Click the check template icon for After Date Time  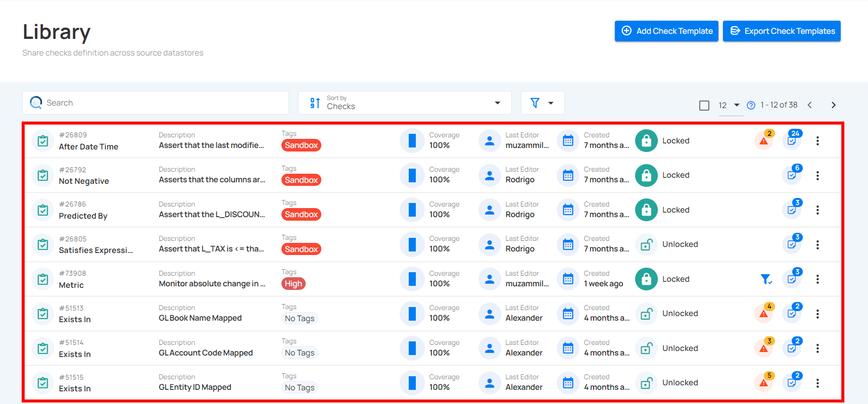coord(43,141)
